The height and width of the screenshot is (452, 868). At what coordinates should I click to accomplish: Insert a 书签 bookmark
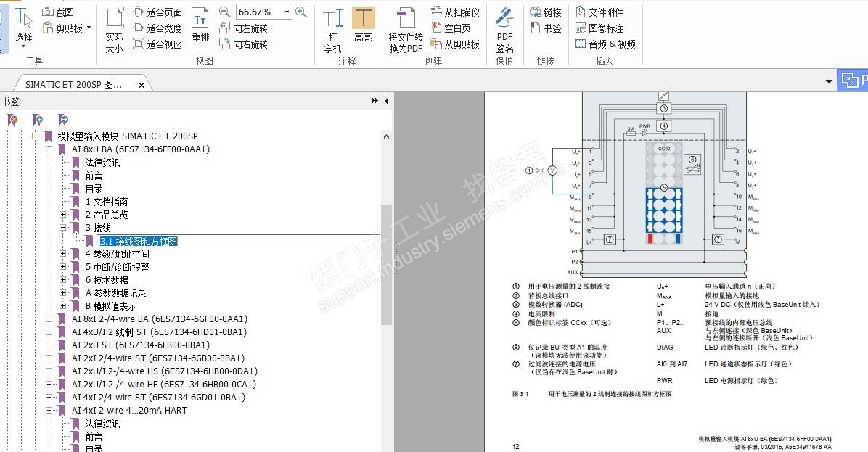coord(546,28)
